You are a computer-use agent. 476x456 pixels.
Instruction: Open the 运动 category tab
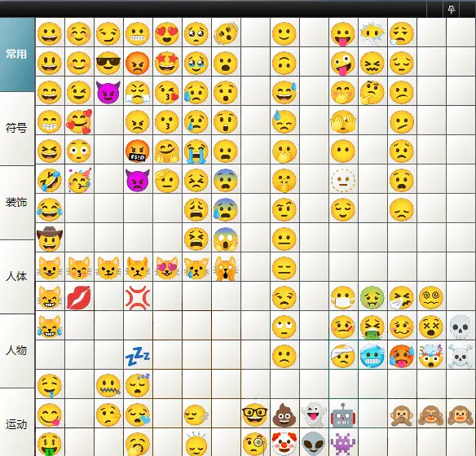point(17,424)
